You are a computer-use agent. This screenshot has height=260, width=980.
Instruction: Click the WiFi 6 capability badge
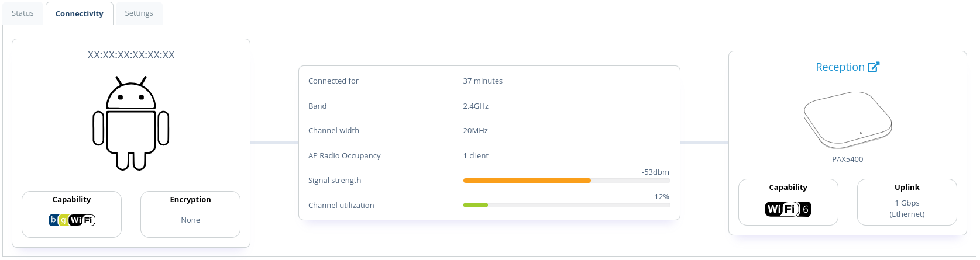click(x=788, y=209)
